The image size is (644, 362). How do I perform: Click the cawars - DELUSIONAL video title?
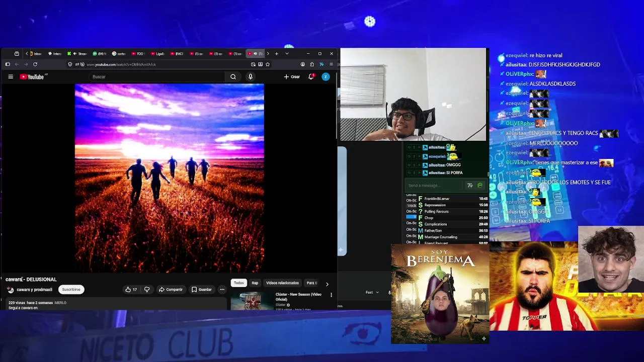[x=31, y=280]
